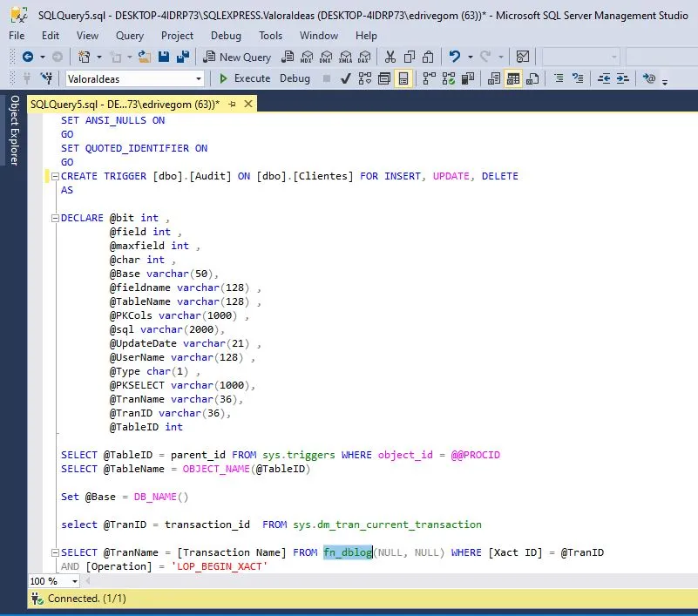
Task: Toggle Include Actual Execution Plan
Action: click(x=429, y=78)
